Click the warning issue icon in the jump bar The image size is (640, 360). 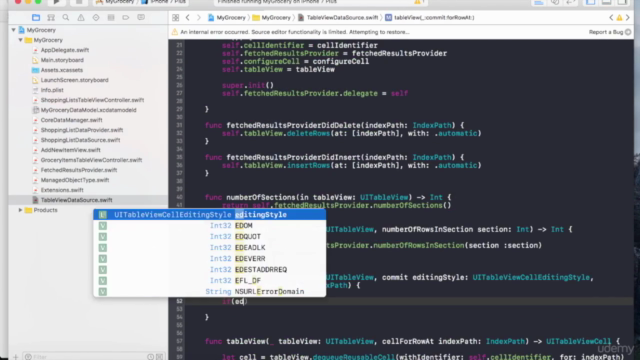pyautogui.click(x=619, y=18)
